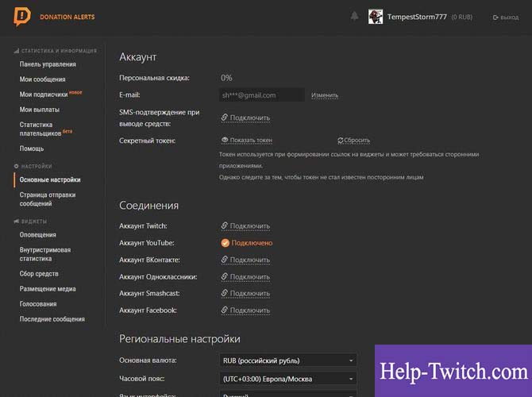
Task: Select Сбор средств in sidebar
Action: (40, 274)
